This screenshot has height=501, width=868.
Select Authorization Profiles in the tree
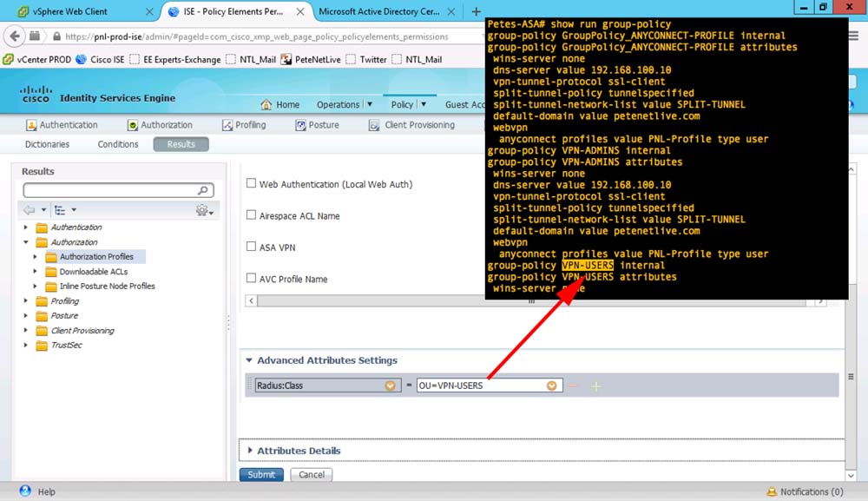(x=96, y=257)
